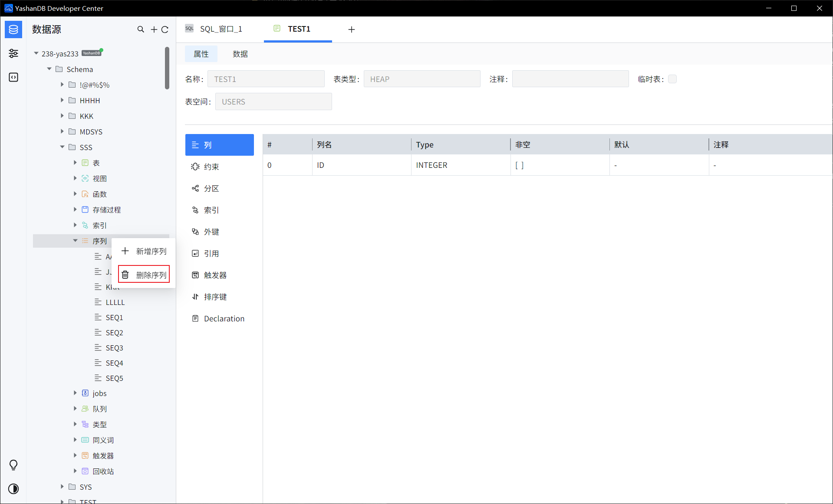Expand the HHHH schema
Viewport: 833px width, 504px height.
[x=62, y=100]
